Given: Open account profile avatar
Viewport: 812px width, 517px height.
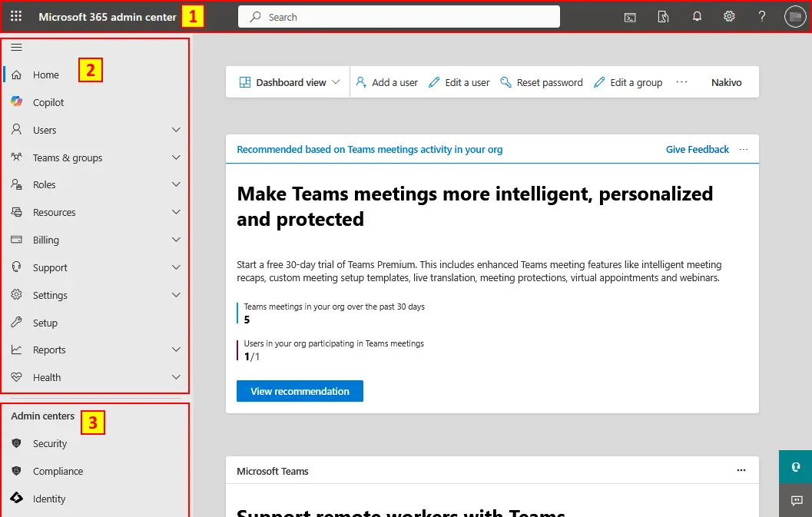Looking at the screenshot, I should click(x=795, y=17).
